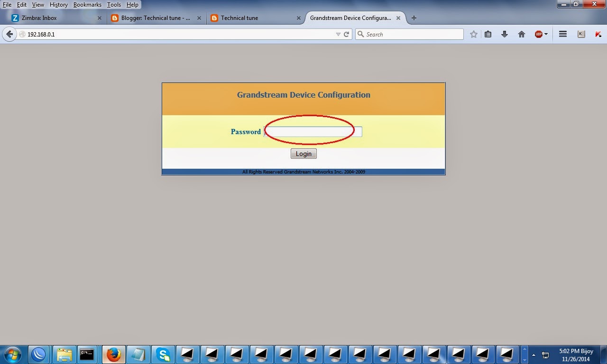Click the red Kaspersky toolbar icon
Image resolution: width=607 pixels, height=364 pixels.
598,34
